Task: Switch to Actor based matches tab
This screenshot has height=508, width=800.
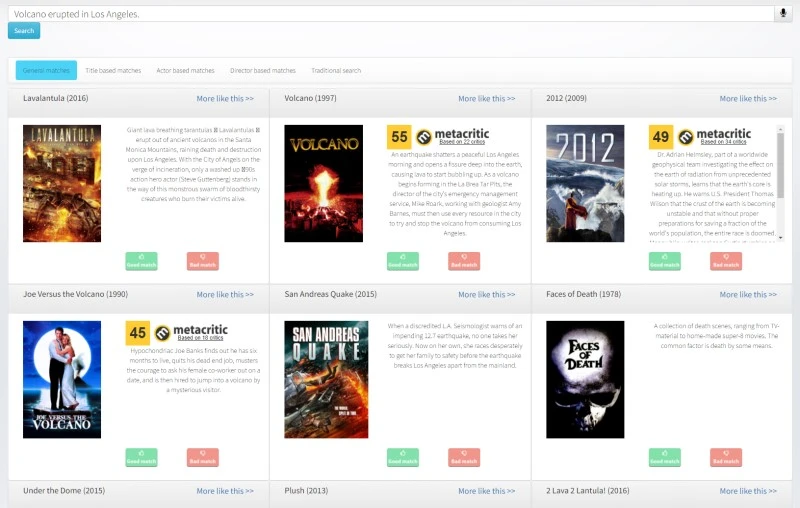Action: [185, 71]
